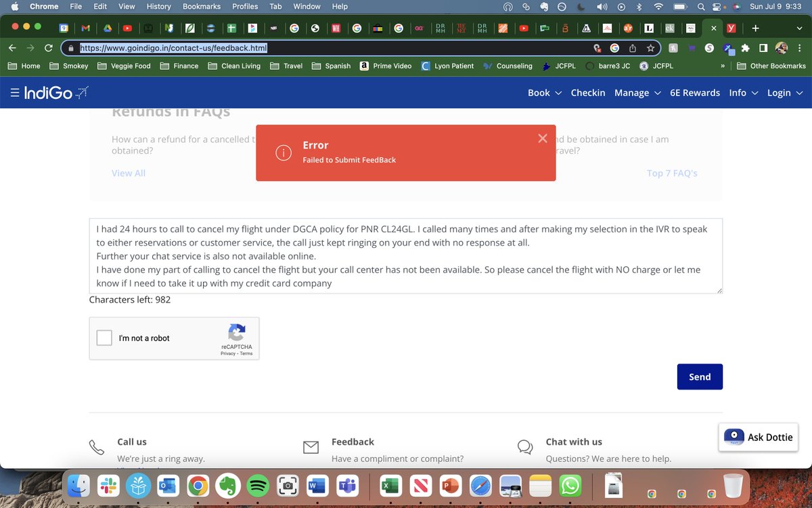Open the Wi-Fi status menu

(658, 7)
